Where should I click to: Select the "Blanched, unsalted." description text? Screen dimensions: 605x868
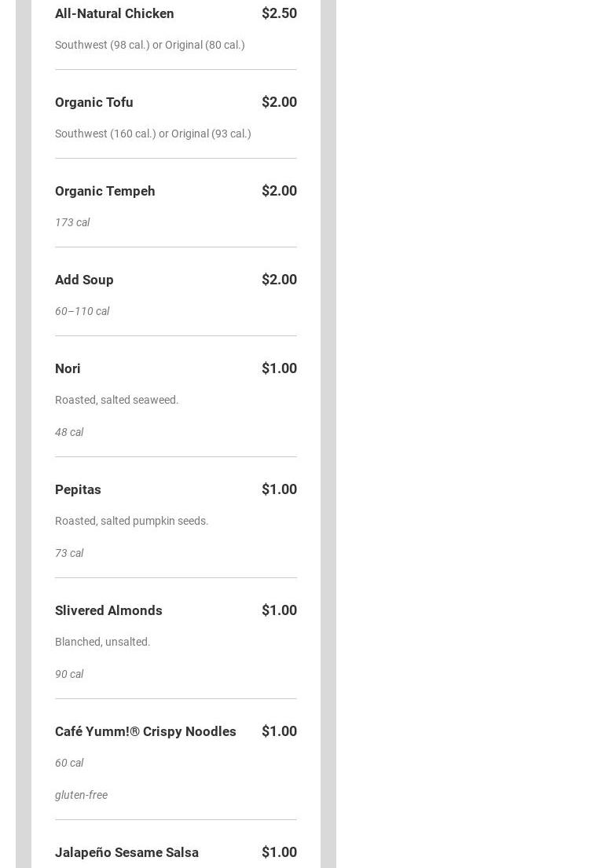tap(103, 642)
